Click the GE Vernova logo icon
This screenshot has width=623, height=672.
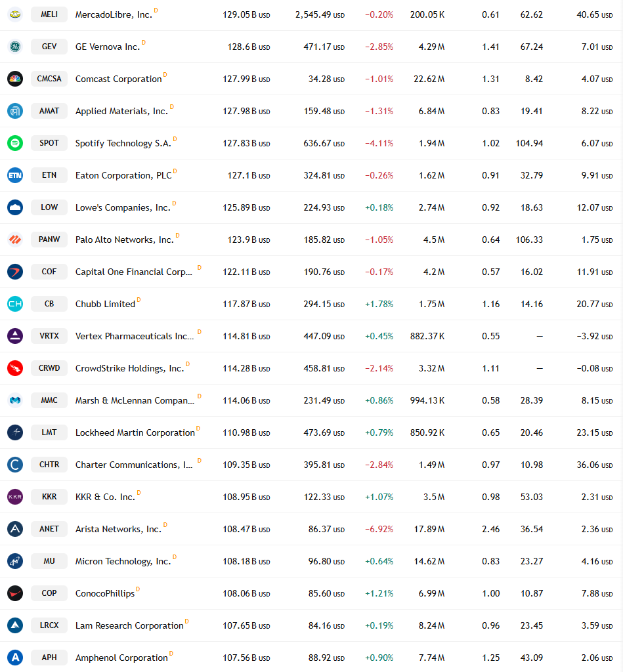[x=15, y=47]
